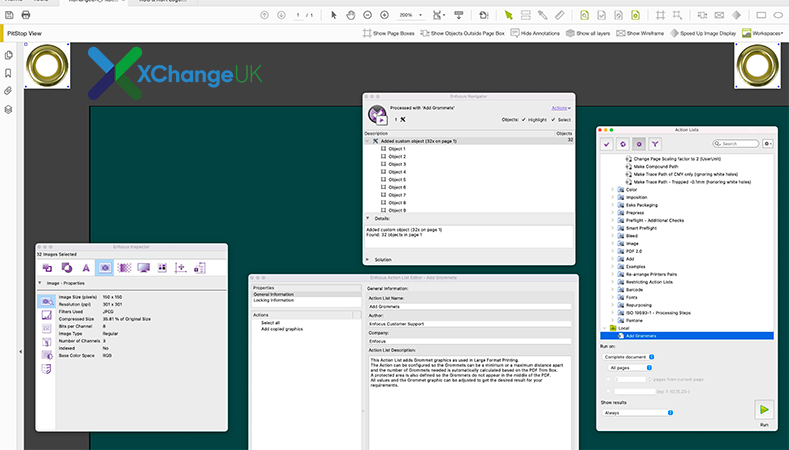Toggle Speed Up Image Display
The width and height of the screenshot is (789, 450).
(703, 33)
